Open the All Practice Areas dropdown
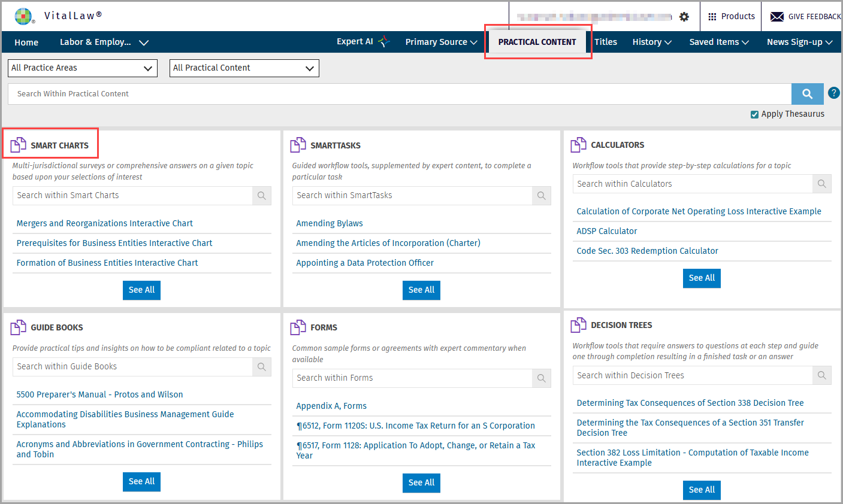843x504 pixels. pos(83,68)
